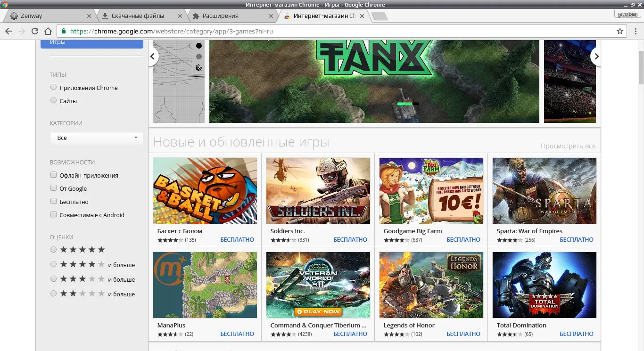The image size is (644, 351).
Task: Click the ManaPlus title text
Action: [x=171, y=325]
